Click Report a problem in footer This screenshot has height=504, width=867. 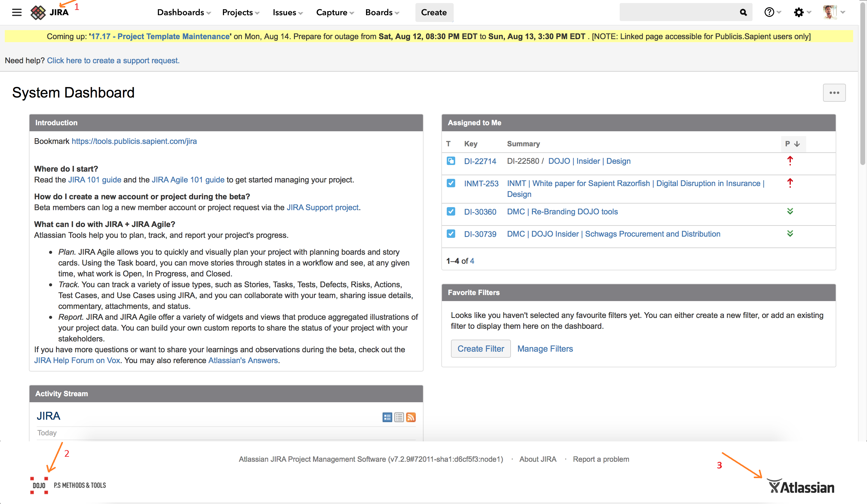[601, 459]
